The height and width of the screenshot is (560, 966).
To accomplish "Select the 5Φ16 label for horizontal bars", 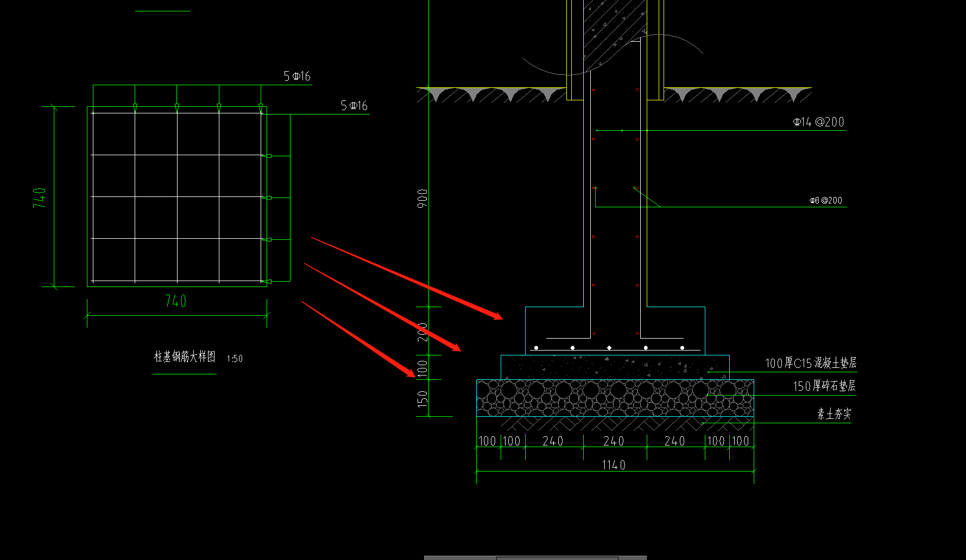I will click(x=354, y=106).
